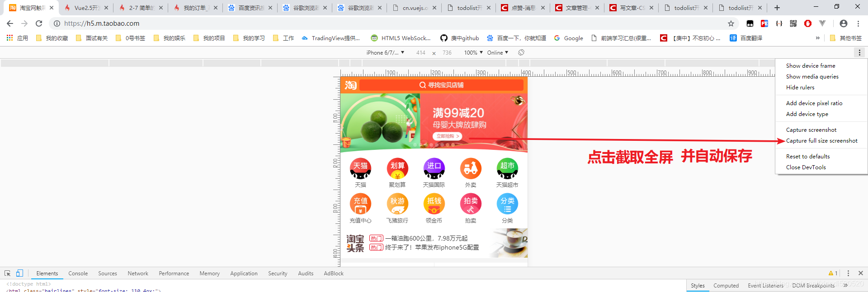Open the QR code extension

click(x=793, y=23)
